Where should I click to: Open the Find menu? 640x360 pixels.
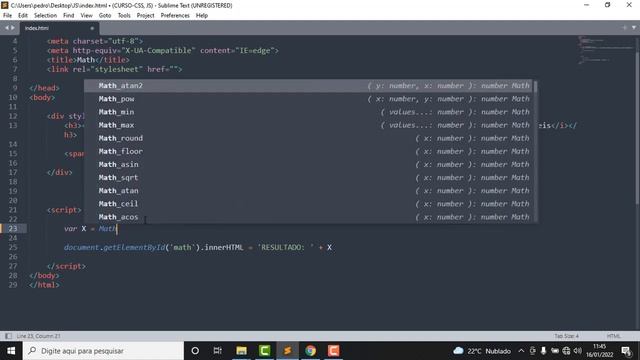(x=69, y=16)
